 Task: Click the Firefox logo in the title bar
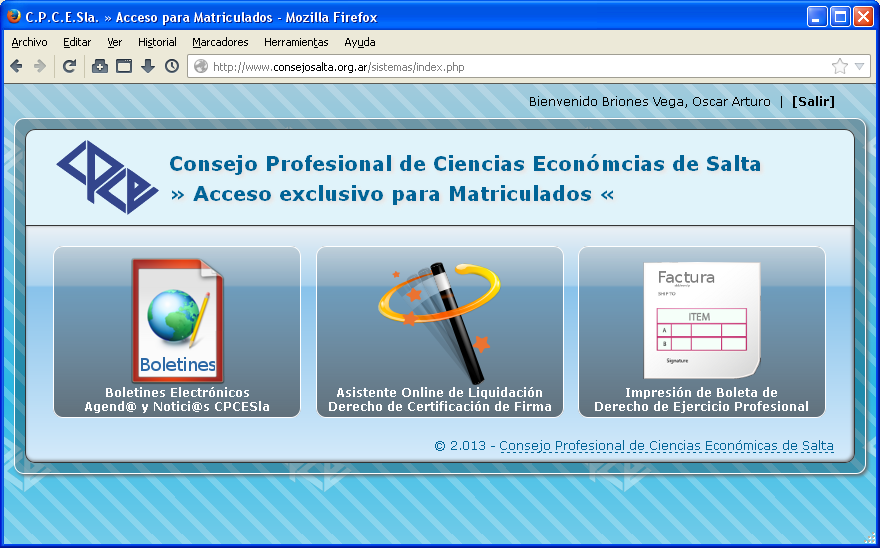(14, 17)
